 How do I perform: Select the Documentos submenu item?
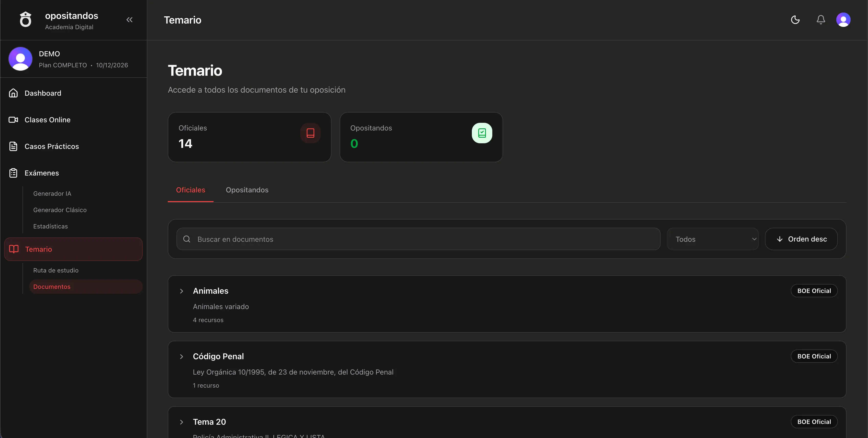pyautogui.click(x=86, y=287)
